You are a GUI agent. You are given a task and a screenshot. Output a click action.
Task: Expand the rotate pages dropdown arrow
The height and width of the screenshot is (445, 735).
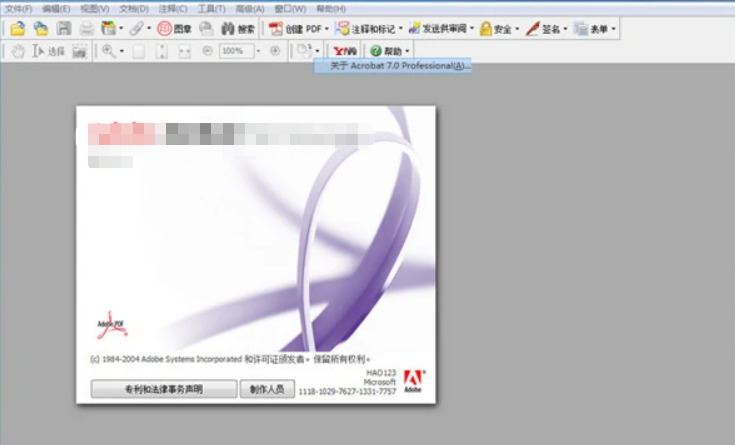[317, 51]
